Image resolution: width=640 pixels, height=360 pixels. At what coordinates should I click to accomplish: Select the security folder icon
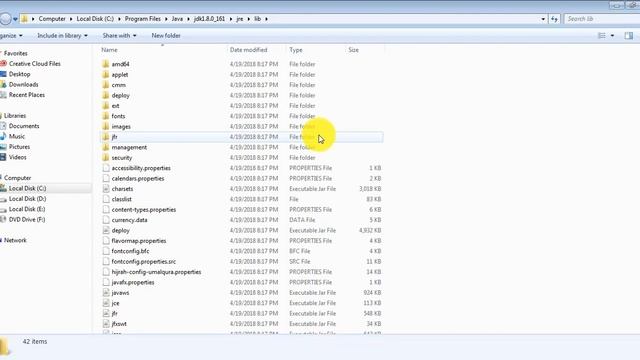point(106,158)
